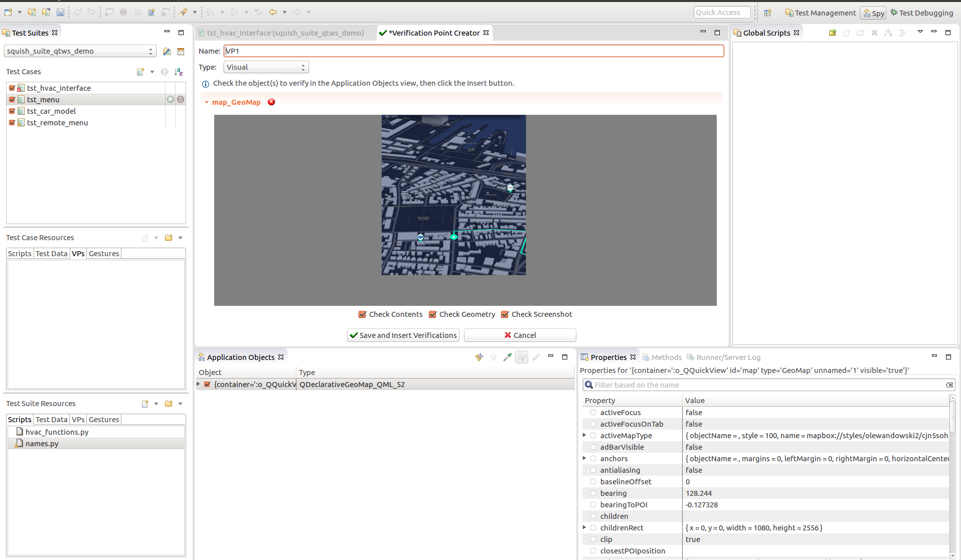Open the verification Type dropdown
961x560 pixels.
pyautogui.click(x=266, y=67)
